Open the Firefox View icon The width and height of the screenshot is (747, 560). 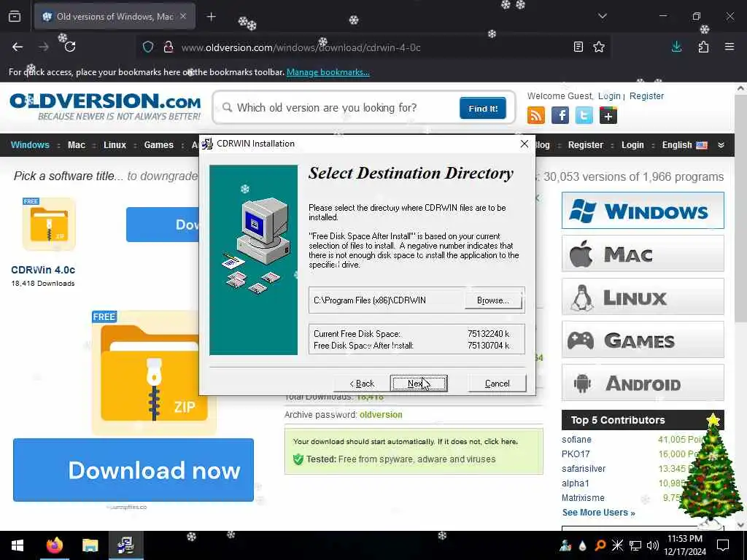pyautogui.click(x=15, y=17)
